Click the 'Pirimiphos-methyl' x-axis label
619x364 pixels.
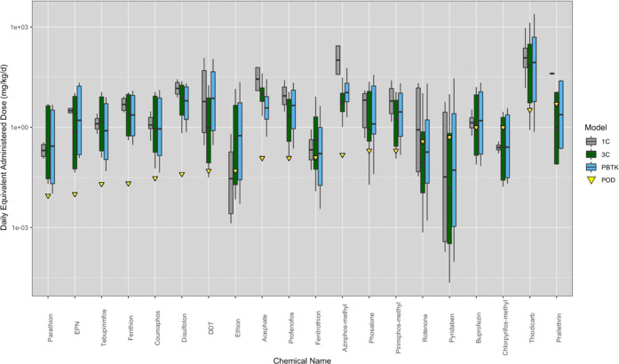[399, 328]
